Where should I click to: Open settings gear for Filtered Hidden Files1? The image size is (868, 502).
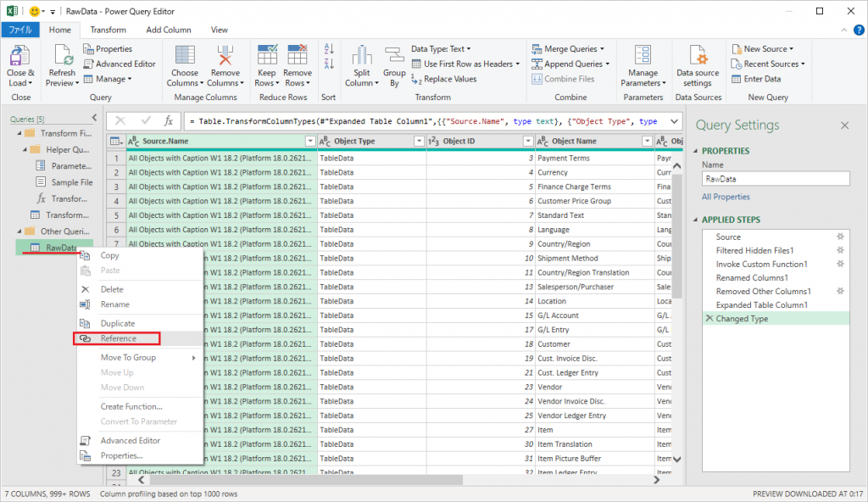pyautogui.click(x=840, y=250)
